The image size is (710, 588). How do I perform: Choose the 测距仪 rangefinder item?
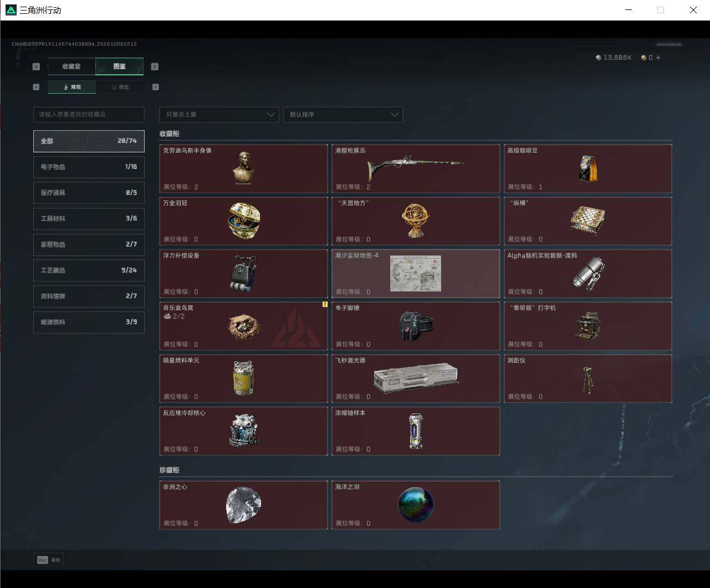pos(588,379)
